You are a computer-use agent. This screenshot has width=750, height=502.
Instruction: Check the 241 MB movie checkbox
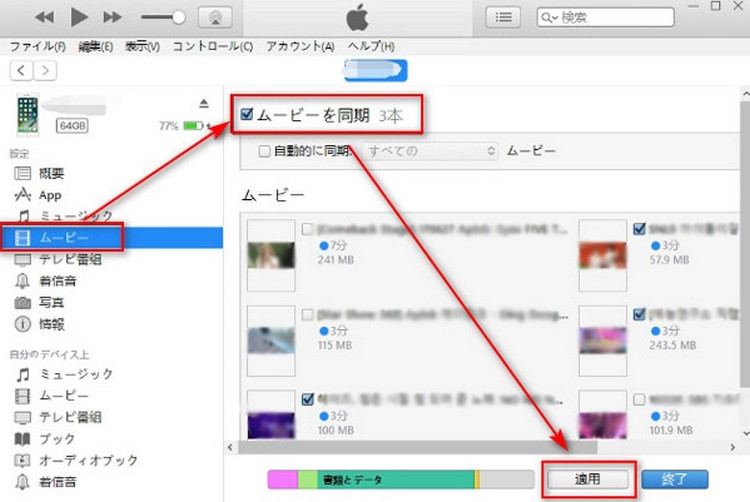click(308, 228)
